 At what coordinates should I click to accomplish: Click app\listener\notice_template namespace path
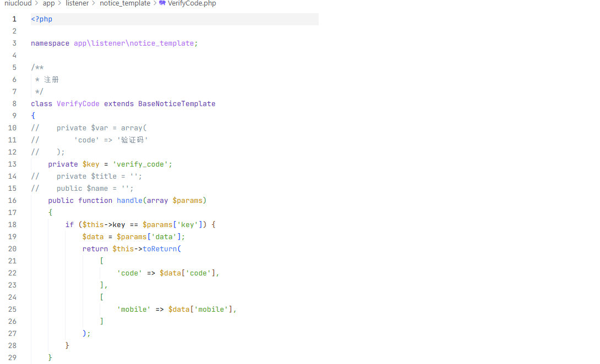(134, 43)
